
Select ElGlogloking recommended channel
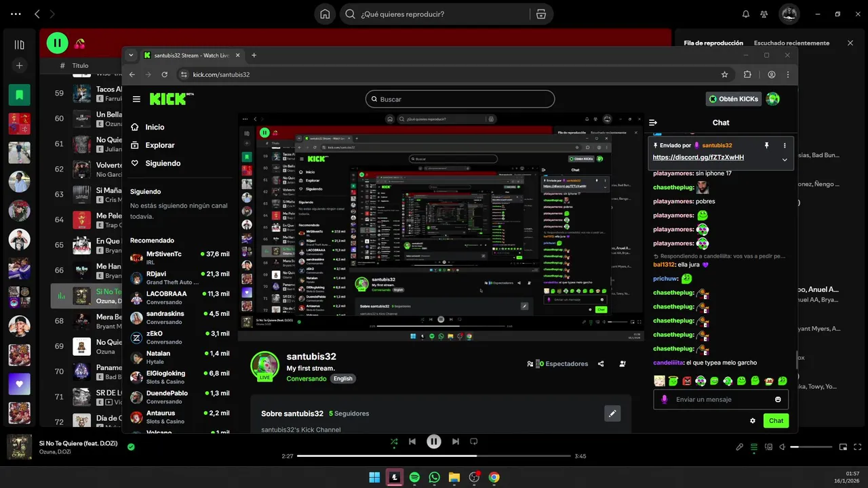click(180, 377)
